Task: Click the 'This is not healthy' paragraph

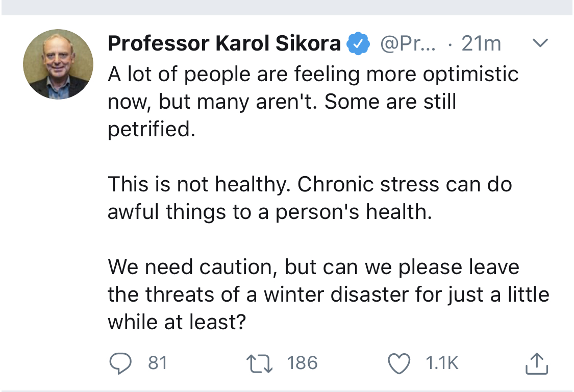Action: point(309,184)
